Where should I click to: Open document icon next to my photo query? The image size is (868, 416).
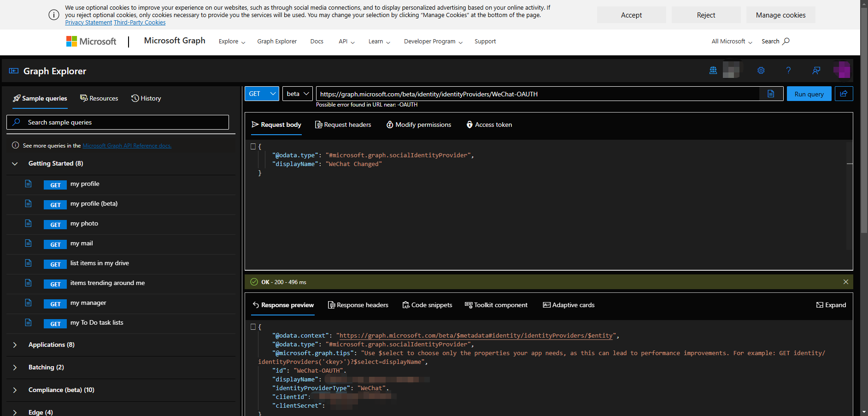click(x=28, y=223)
